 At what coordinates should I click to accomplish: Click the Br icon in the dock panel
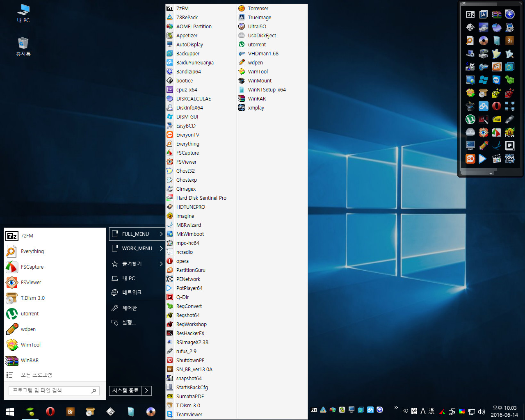click(x=510, y=41)
